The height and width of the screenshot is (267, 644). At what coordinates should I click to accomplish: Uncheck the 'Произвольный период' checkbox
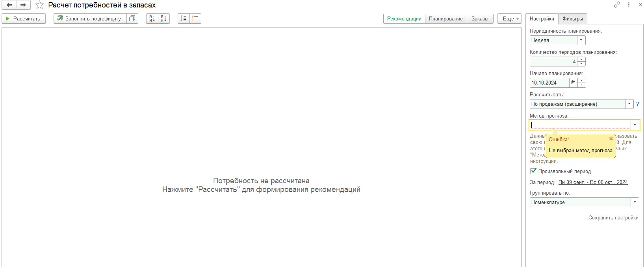[x=533, y=171]
